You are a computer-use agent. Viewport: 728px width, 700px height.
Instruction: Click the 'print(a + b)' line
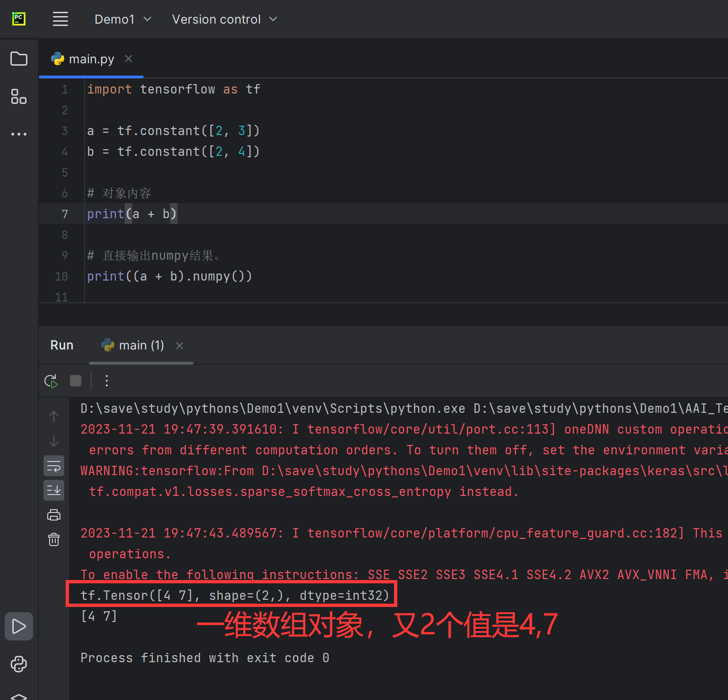pyautogui.click(x=132, y=214)
